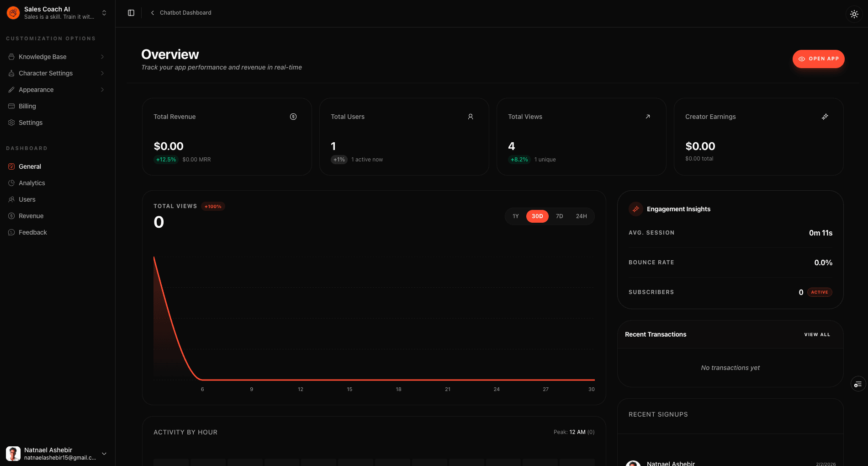
Task: Expand the Knowledge Base section chevron
Action: coord(103,56)
